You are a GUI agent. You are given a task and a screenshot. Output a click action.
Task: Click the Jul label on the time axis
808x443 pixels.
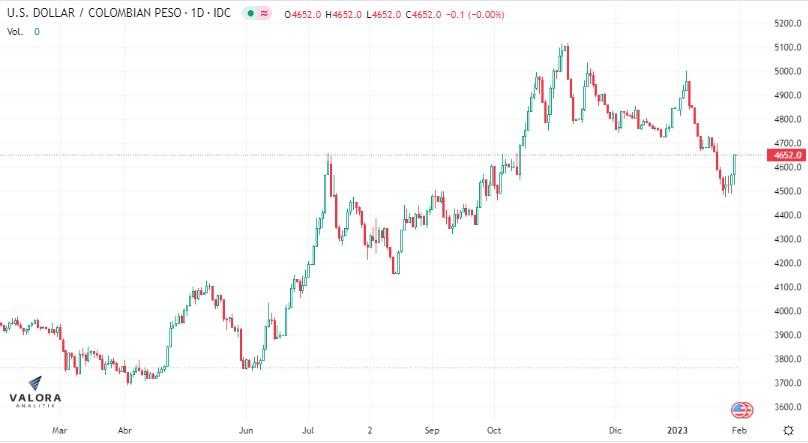[x=308, y=430]
